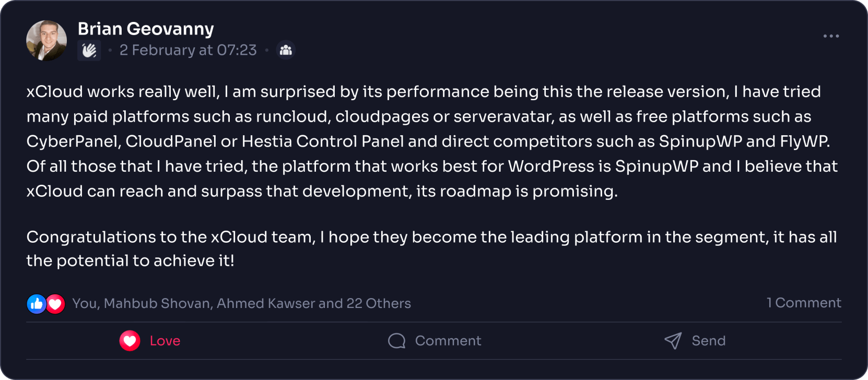
Task: Click the red heart icon in reactions summary
Action: [55, 304]
